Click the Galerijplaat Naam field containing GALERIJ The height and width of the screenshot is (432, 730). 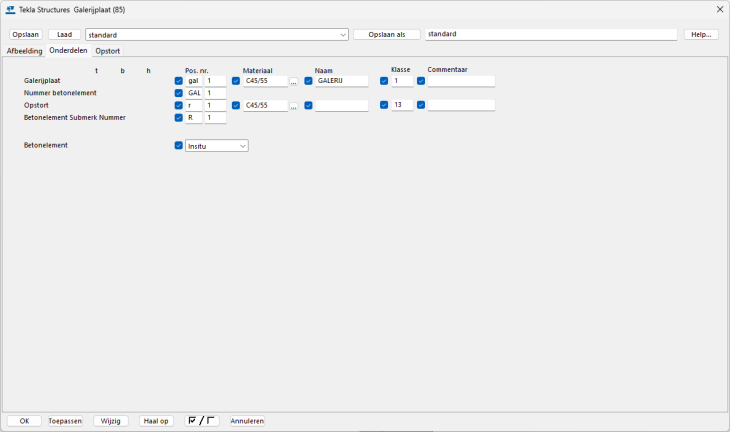342,81
